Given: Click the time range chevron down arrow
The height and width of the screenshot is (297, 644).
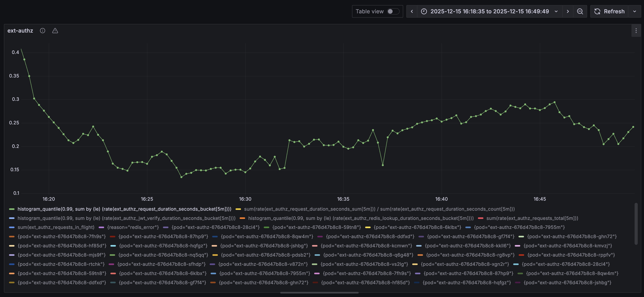Looking at the screenshot, I should click(x=556, y=11).
